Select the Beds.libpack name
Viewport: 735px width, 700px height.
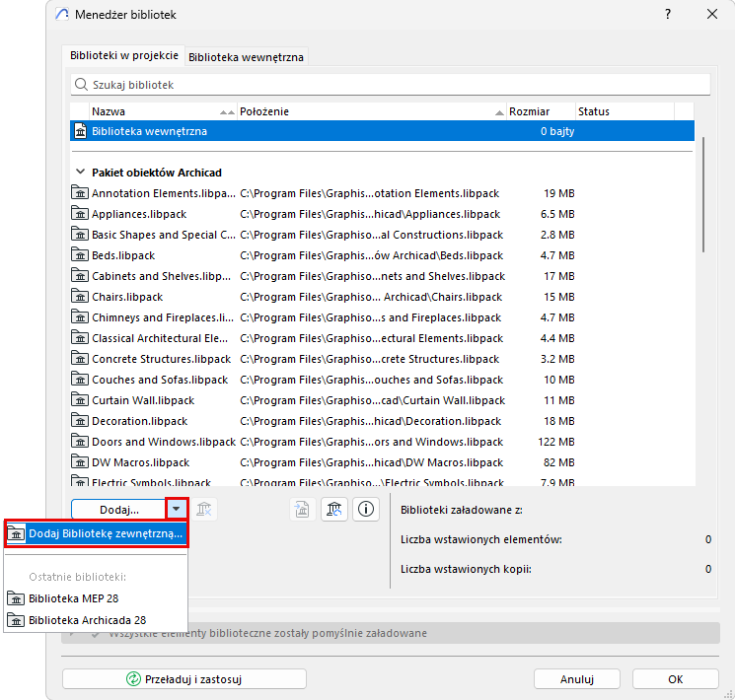tap(123, 255)
